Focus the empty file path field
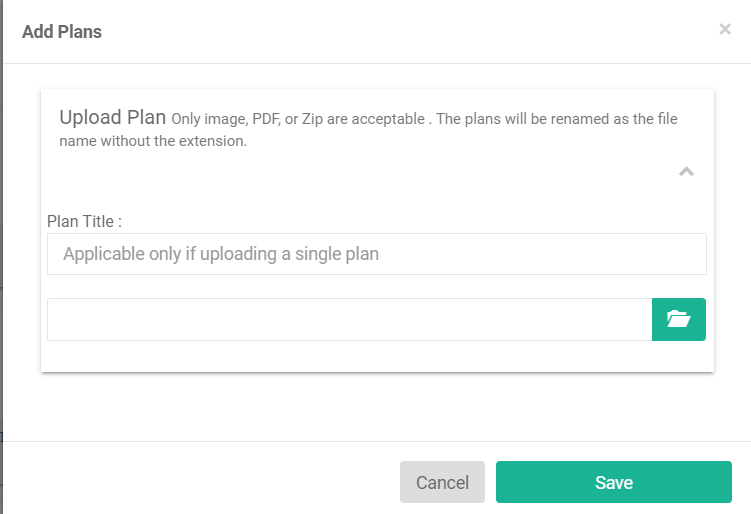The height and width of the screenshot is (514, 751). [349, 319]
